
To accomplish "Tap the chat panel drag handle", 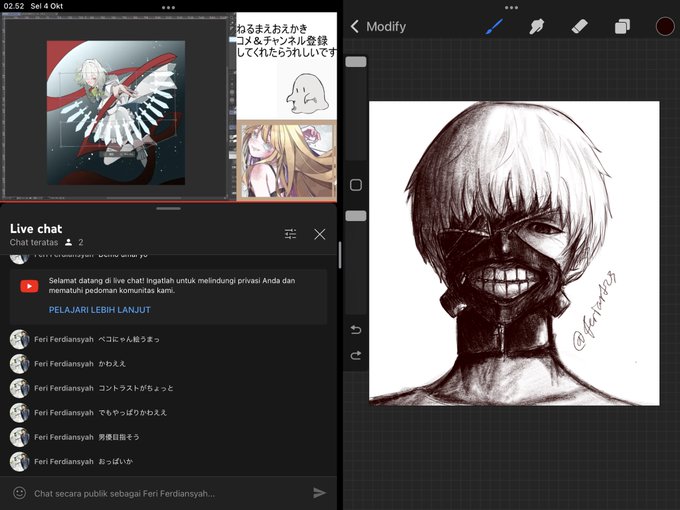I will tap(168, 209).
